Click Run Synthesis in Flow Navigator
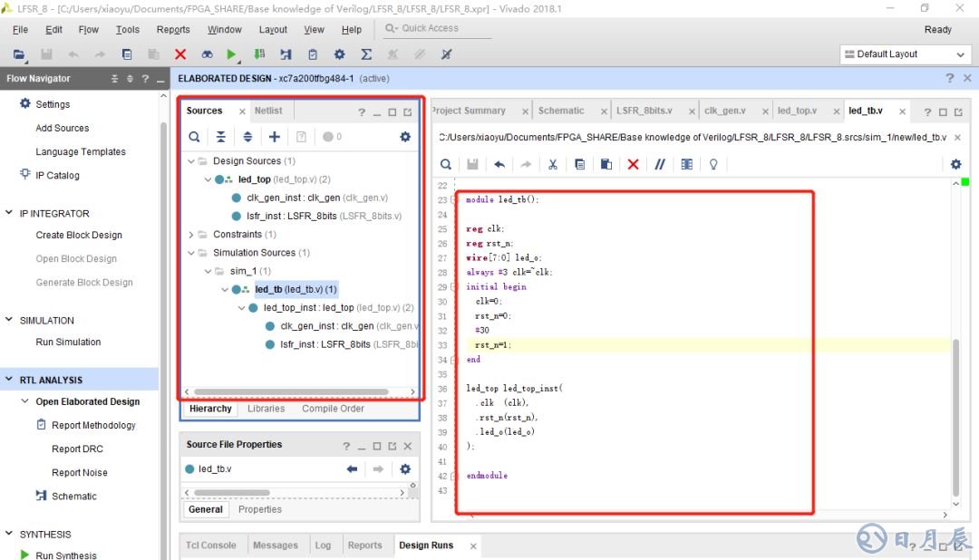Screen dimensions: 979x560 [66, 555]
